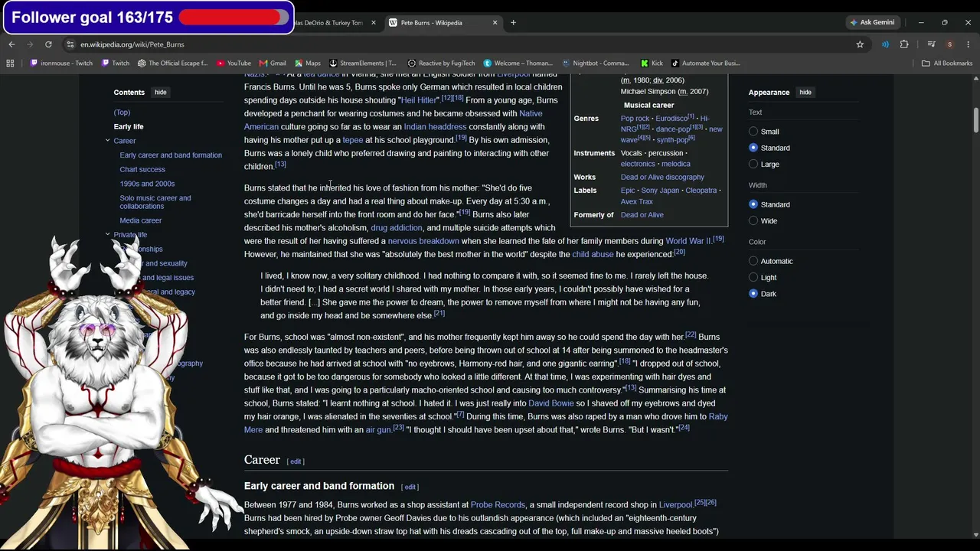
Task: Open the StreamElements bookmark
Action: 363,64
